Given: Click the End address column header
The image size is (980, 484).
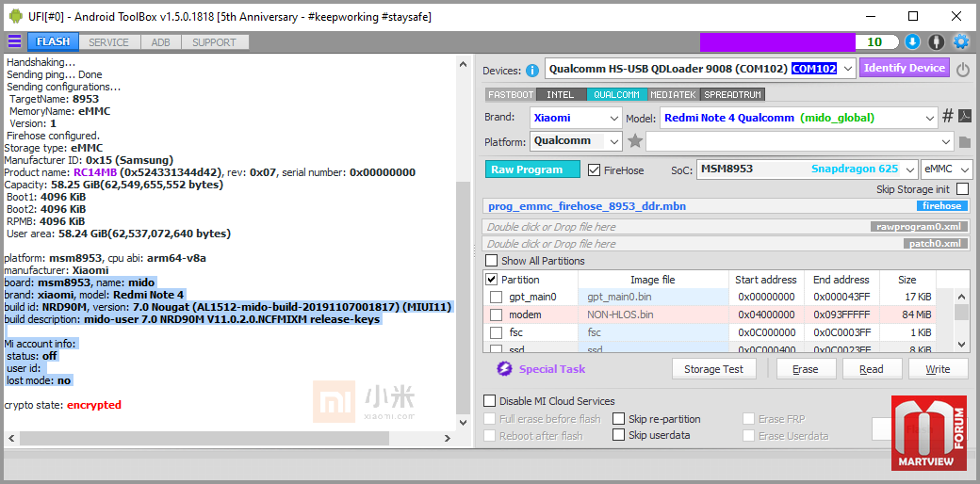Looking at the screenshot, I should [841, 279].
